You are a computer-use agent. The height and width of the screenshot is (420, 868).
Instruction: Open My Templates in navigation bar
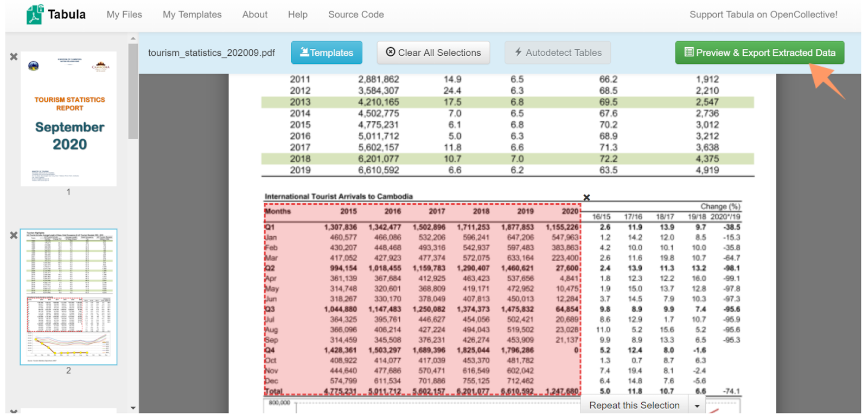[x=192, y=15]
